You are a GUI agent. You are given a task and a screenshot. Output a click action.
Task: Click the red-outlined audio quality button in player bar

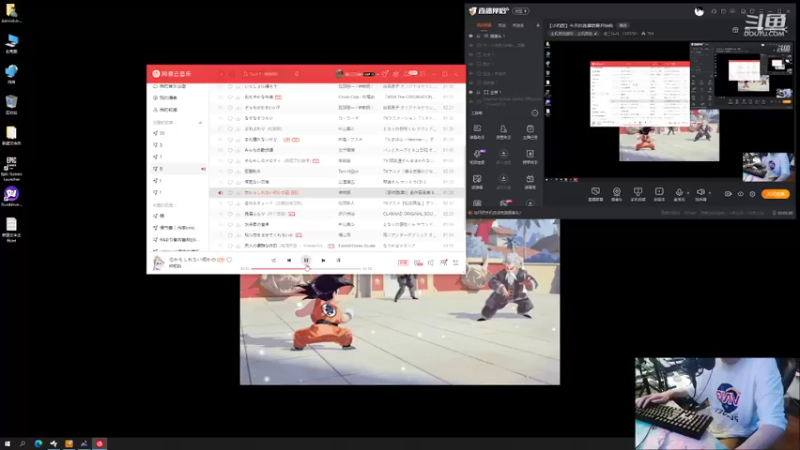(x=403, y=263)
